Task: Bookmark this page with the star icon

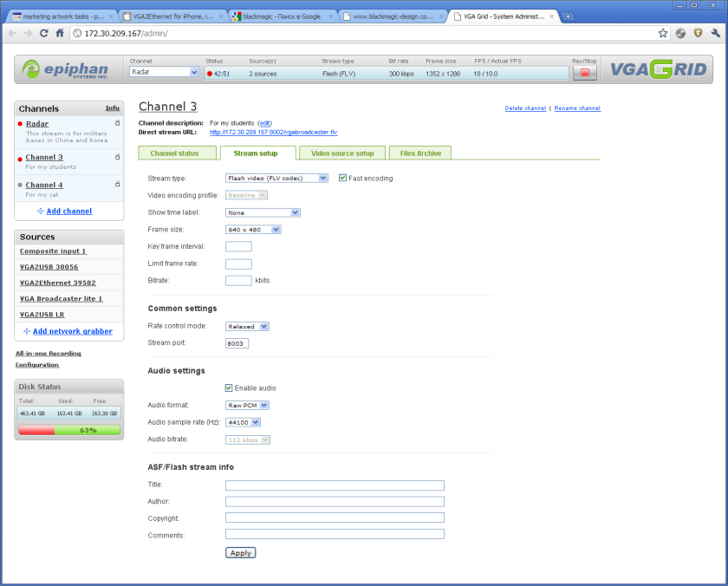Action: click(663, 33)
